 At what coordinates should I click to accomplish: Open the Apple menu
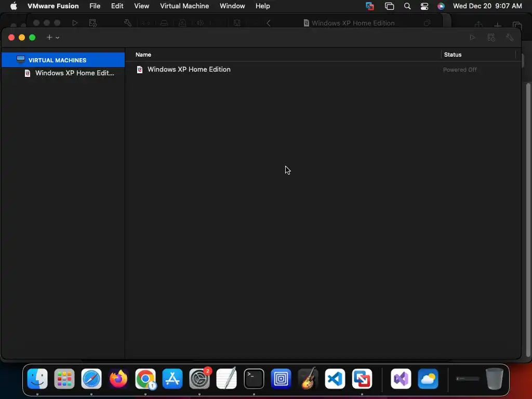(14, 6)
